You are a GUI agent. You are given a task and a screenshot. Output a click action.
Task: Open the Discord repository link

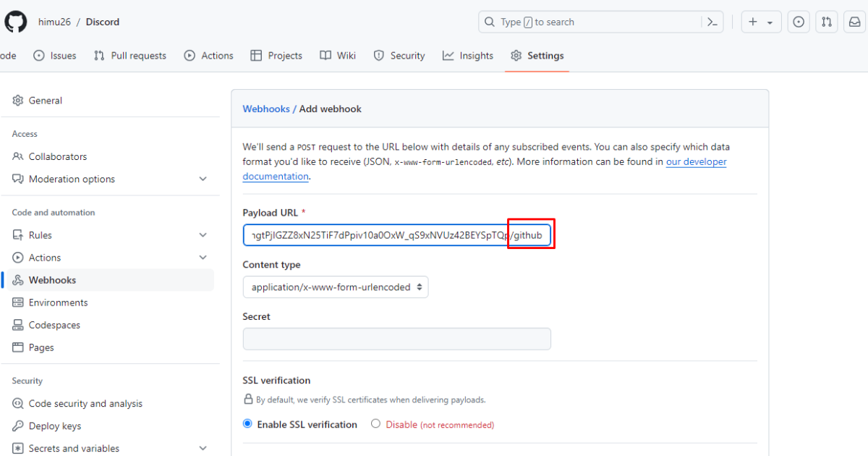pos(103,22)
